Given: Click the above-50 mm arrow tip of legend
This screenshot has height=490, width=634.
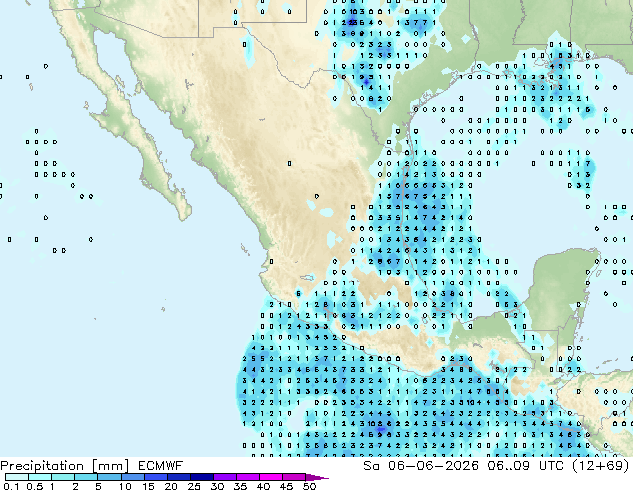Looking at the screenshot, I should 317,477.
